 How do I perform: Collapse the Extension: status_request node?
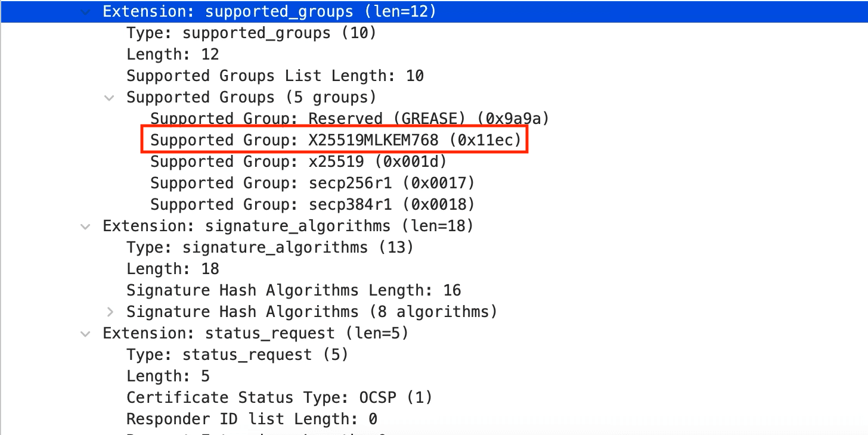[x=86, y=334]
